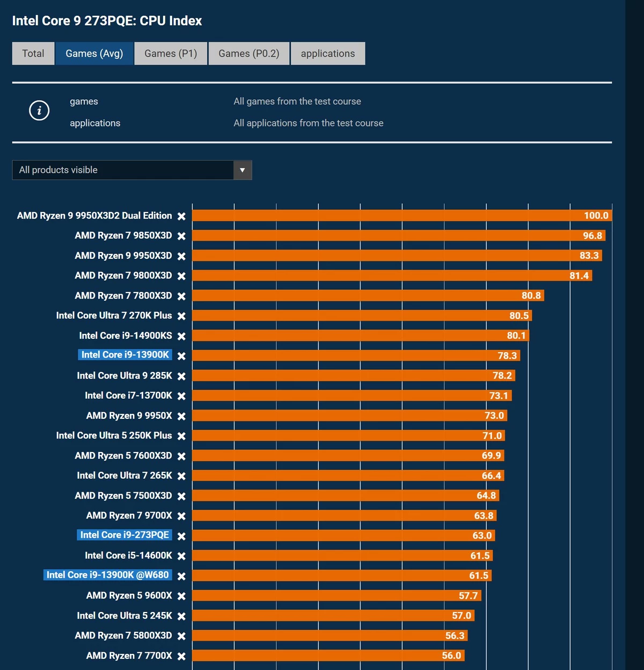Switch to the applications tab
This screenshot has height=670, width=644.
pyautogui.click(x=328, y=54)
